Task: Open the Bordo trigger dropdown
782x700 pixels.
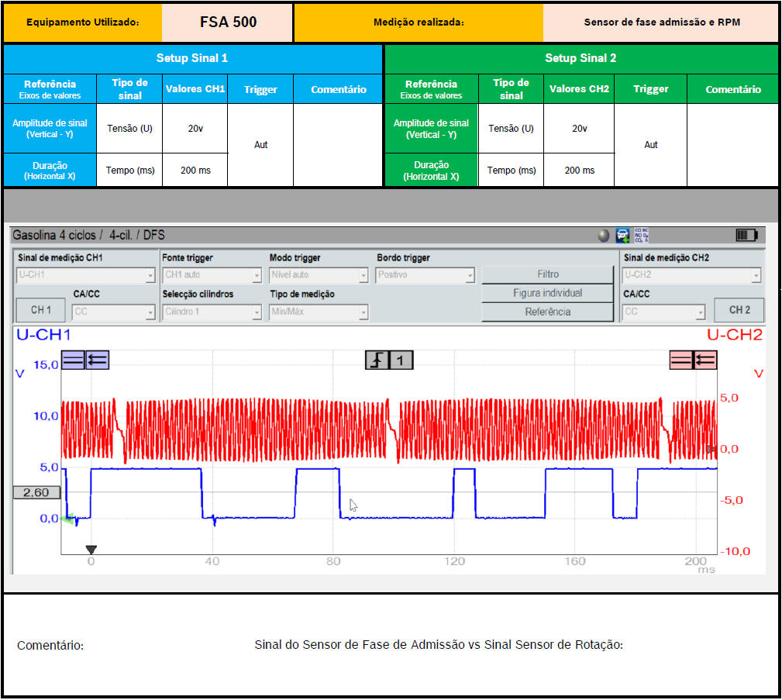Action: 425,275
